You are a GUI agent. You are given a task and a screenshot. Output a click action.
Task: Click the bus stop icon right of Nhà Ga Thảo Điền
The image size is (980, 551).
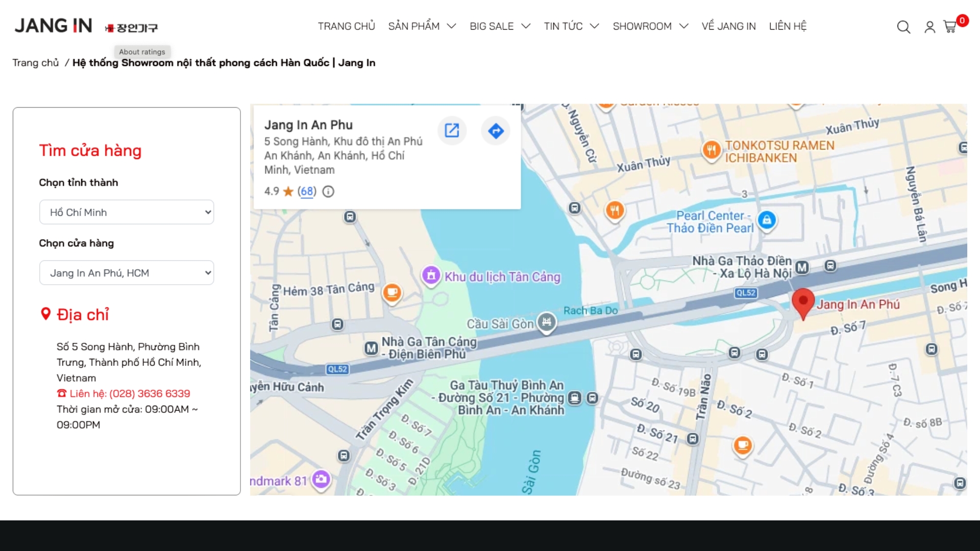[x=830, y=266]
